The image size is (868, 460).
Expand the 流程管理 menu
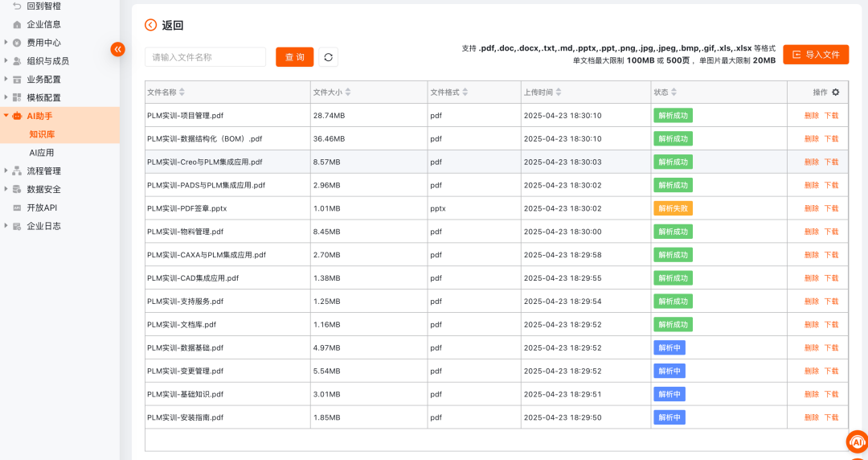click(43, 171)
